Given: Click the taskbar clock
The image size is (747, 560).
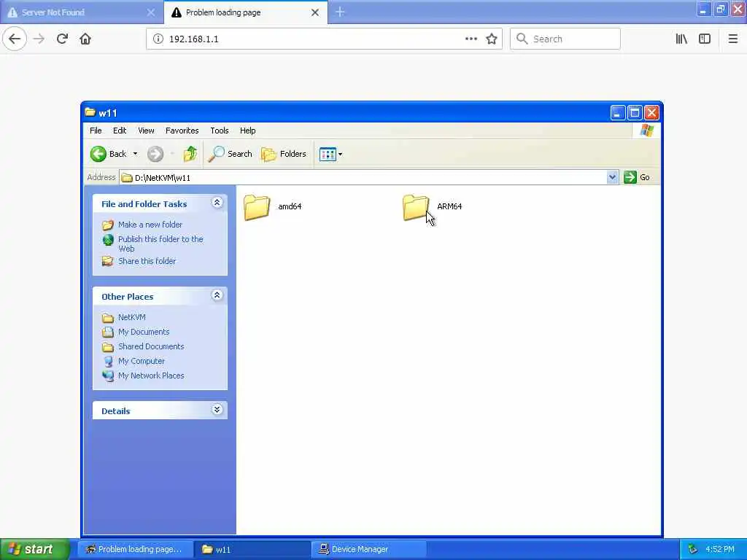Looking at the screenshot, I should 720,549.
